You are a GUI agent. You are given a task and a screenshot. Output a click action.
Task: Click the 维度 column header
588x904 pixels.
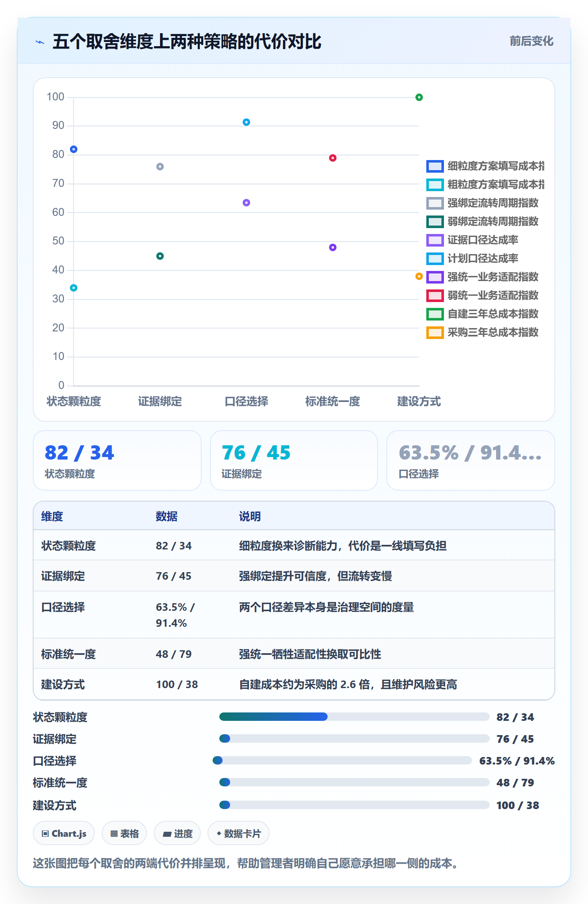pyautogui.click(x=52, y=516)
